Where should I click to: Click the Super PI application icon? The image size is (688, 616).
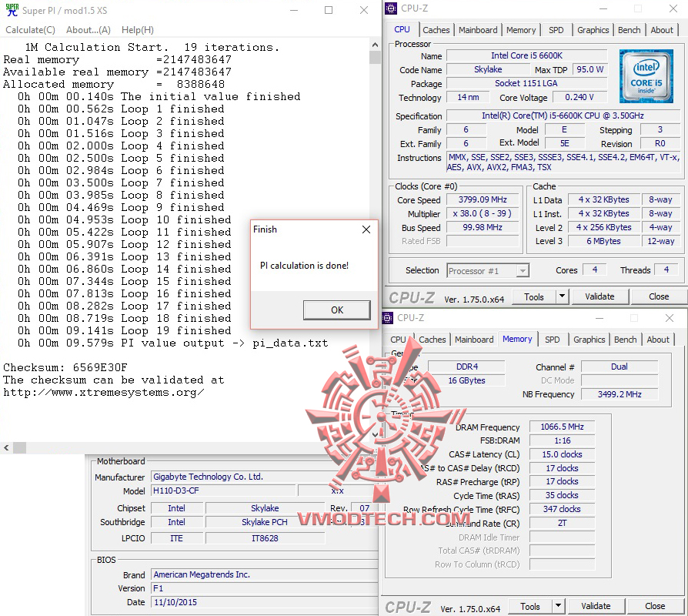(x=12, y=10)
